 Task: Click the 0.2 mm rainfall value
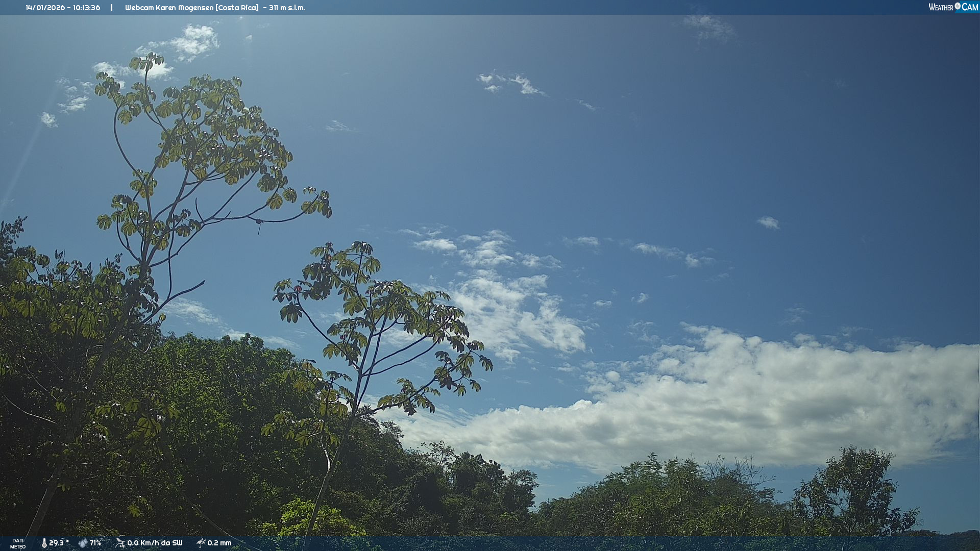tap(219, 543)
